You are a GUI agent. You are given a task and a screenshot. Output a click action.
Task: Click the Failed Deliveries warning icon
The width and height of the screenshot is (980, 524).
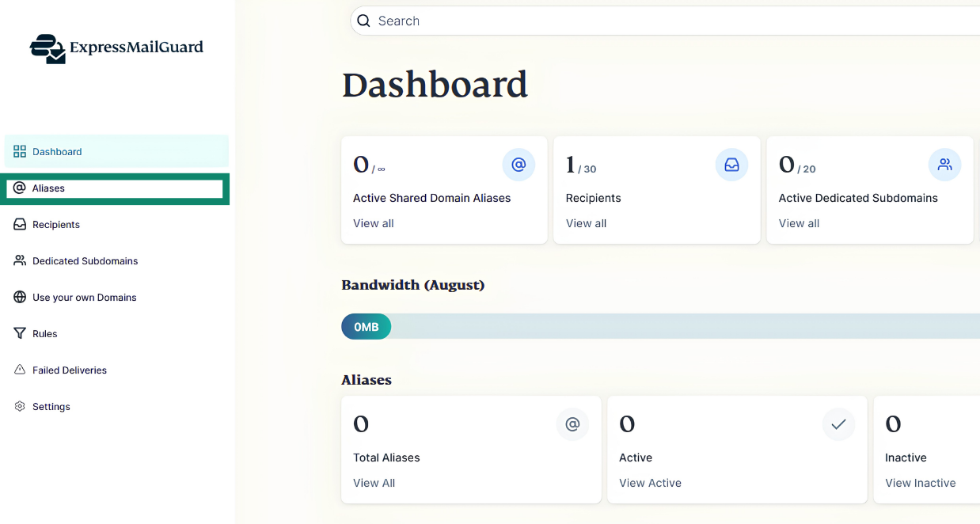pos(20,370)
